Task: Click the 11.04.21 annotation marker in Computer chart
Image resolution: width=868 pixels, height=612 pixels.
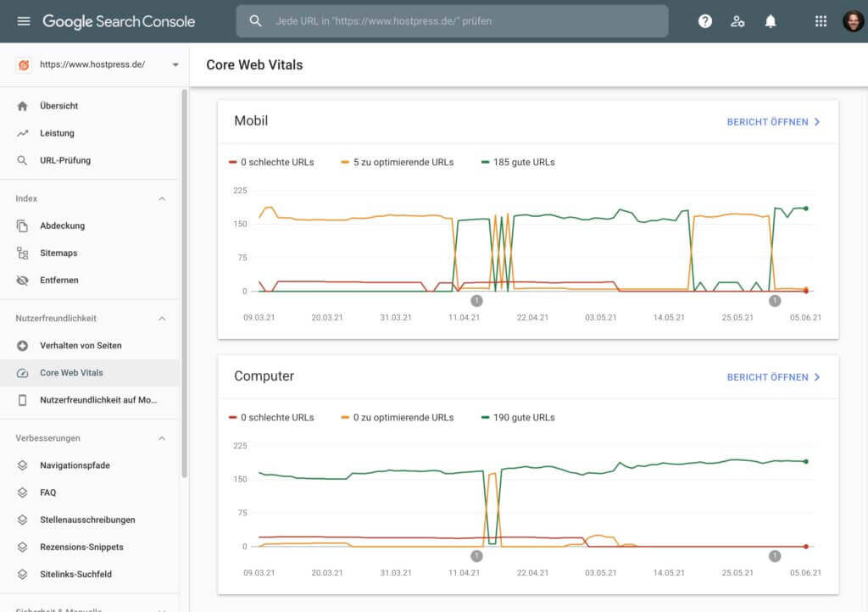Action: (476, 555)
